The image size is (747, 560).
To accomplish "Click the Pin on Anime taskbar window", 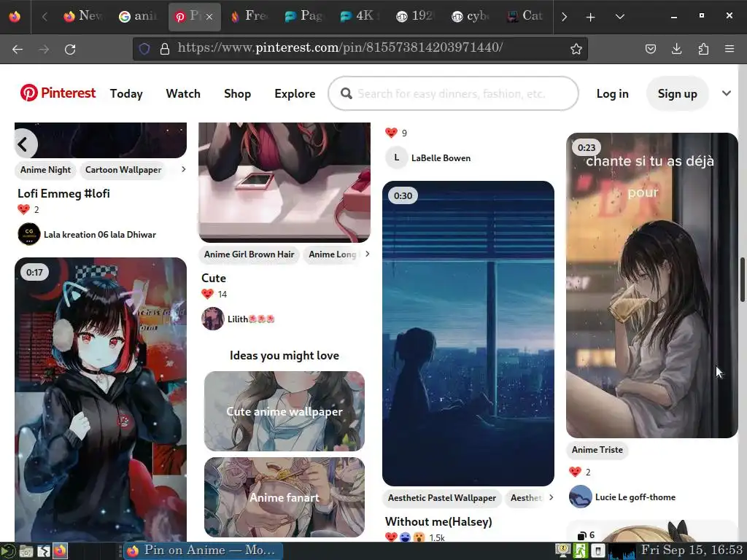I will [x=204, y=551].
